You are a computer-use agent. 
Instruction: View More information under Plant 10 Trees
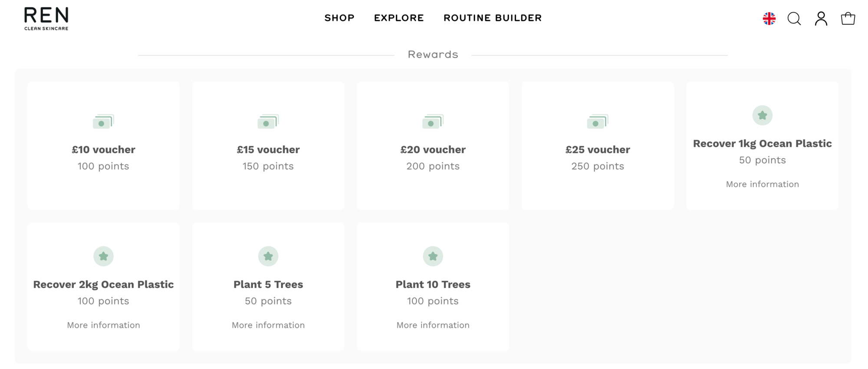433,325
